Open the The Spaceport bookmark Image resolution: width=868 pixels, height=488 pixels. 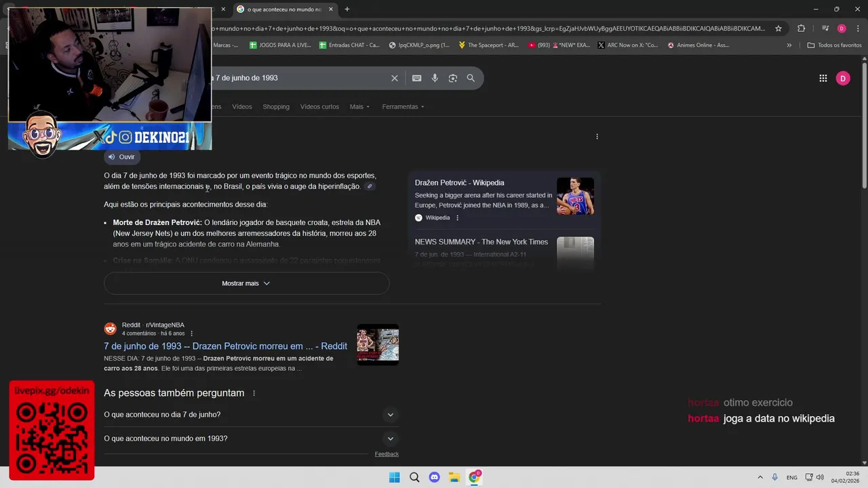point(488,45)
